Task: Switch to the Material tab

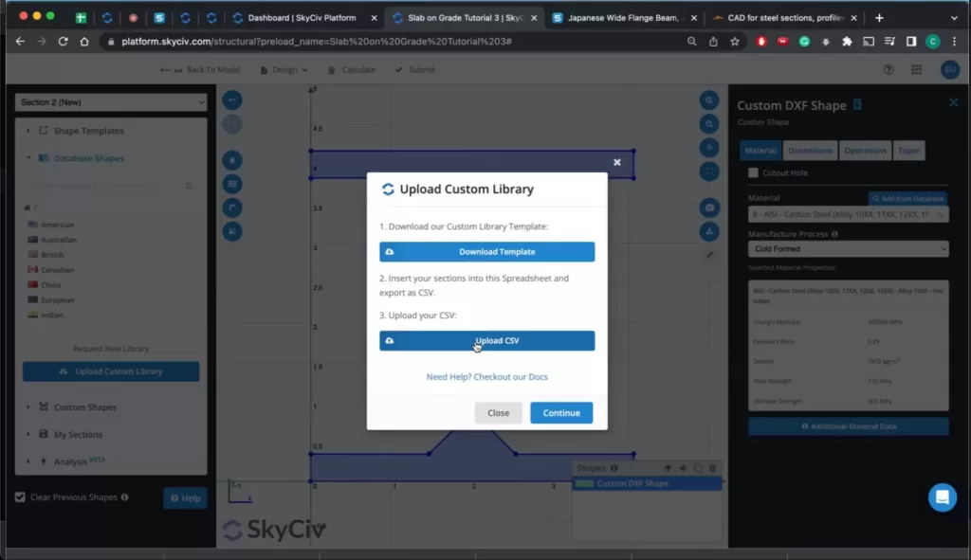Action: (x=760, y=151)
